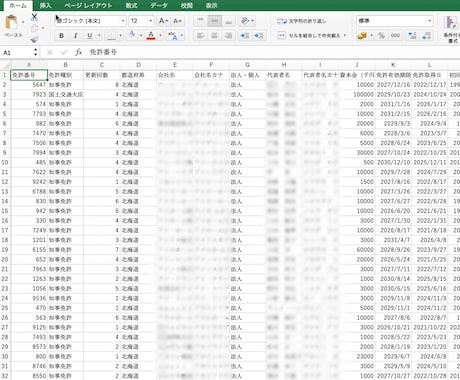
Task: Select header cell 会社名
Action: click(x=175, y=75)
